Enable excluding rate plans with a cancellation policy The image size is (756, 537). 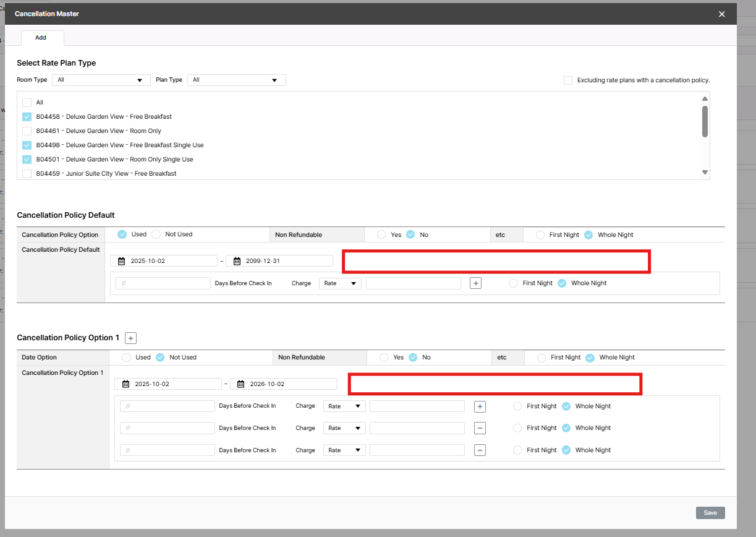[567, 80]
